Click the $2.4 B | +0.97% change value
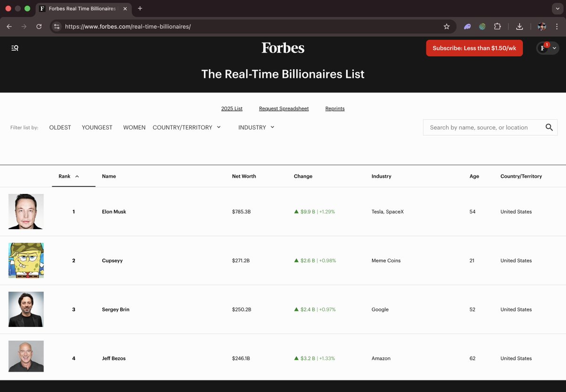Image resolution: width=566 pixels, height=392 pixels. [x=315, y=309]
